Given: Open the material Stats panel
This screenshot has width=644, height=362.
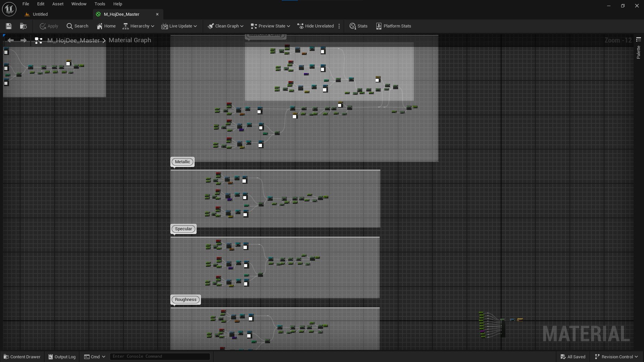Looking at the screenshot, I should tap(358, 26).
